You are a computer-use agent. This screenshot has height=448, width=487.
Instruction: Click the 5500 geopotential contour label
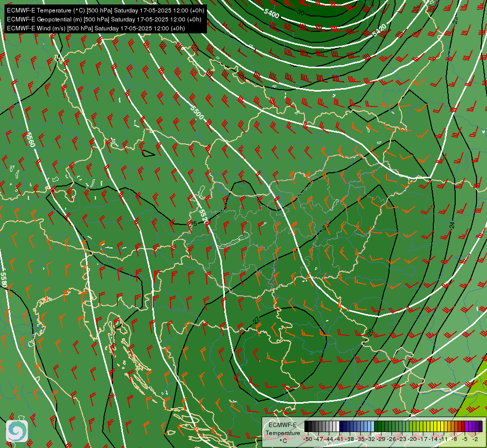197,113
